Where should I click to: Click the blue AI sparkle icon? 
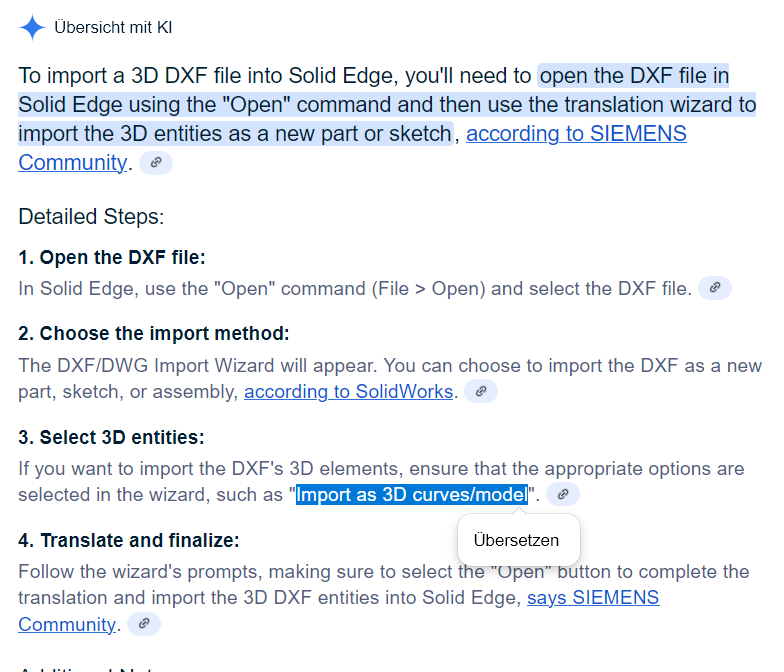[32, 27]
